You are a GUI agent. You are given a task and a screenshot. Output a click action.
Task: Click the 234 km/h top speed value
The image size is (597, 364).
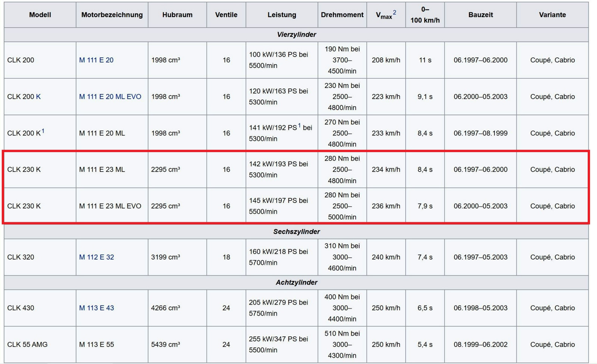(x=386, y=169)
